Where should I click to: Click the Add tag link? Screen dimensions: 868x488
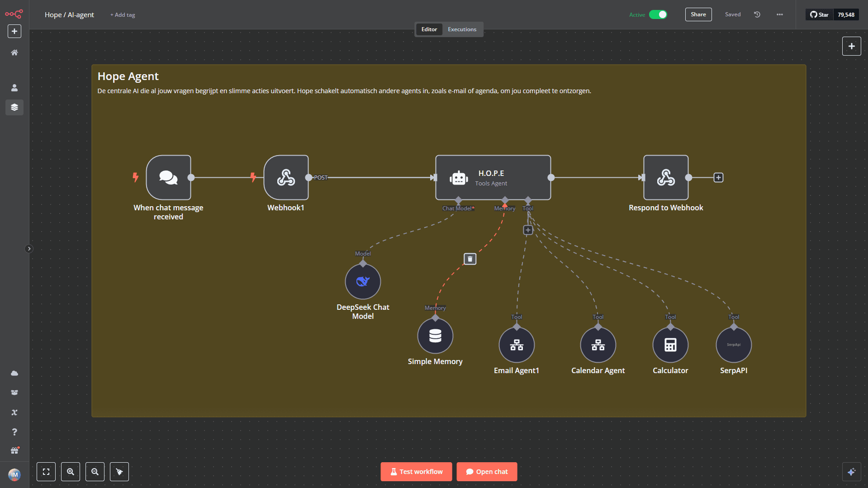[123, 15]
